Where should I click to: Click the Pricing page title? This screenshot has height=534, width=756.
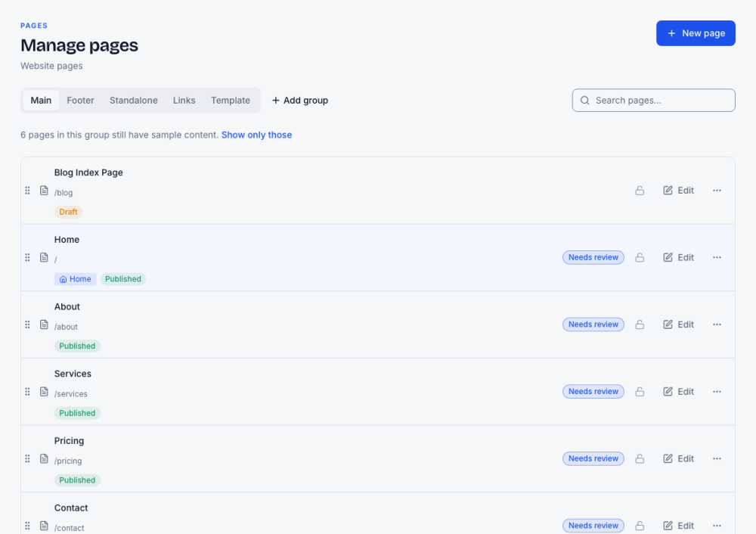(69, 441)
